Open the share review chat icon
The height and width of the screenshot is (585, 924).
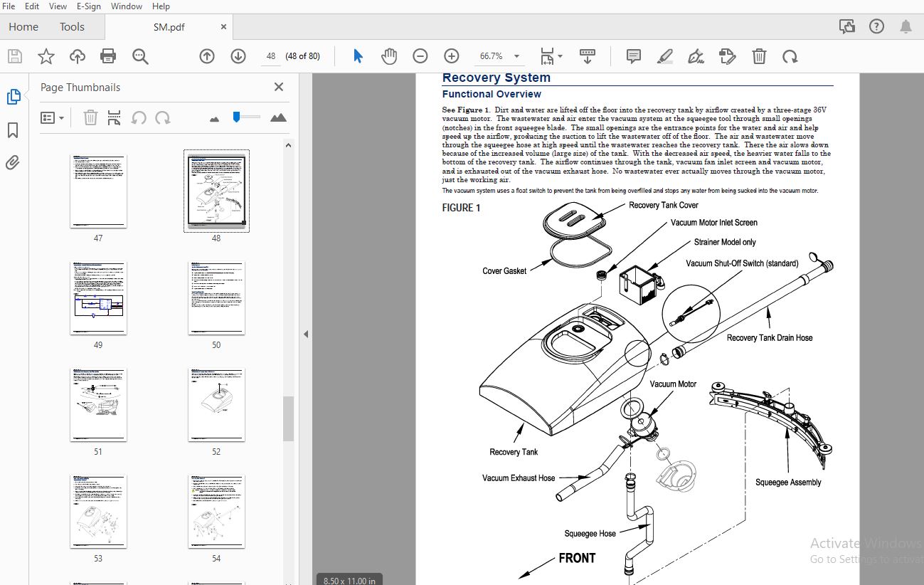(846, 27)
